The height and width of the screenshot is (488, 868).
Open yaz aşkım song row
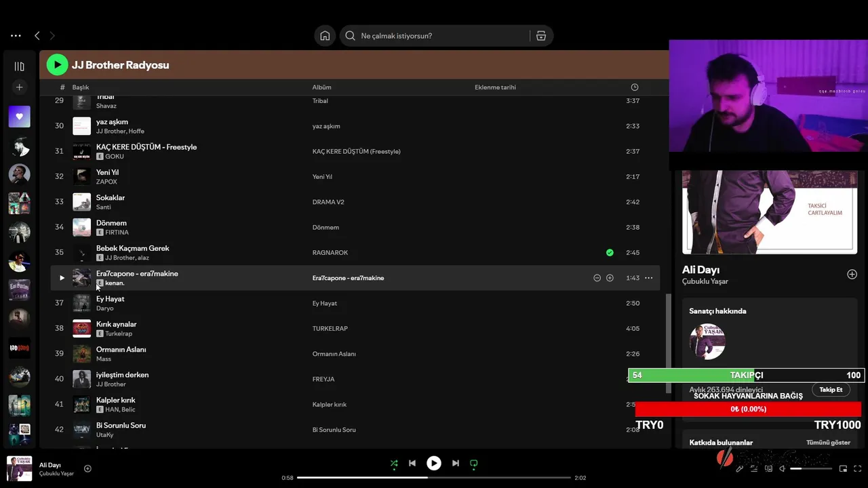tap(355, 126)
